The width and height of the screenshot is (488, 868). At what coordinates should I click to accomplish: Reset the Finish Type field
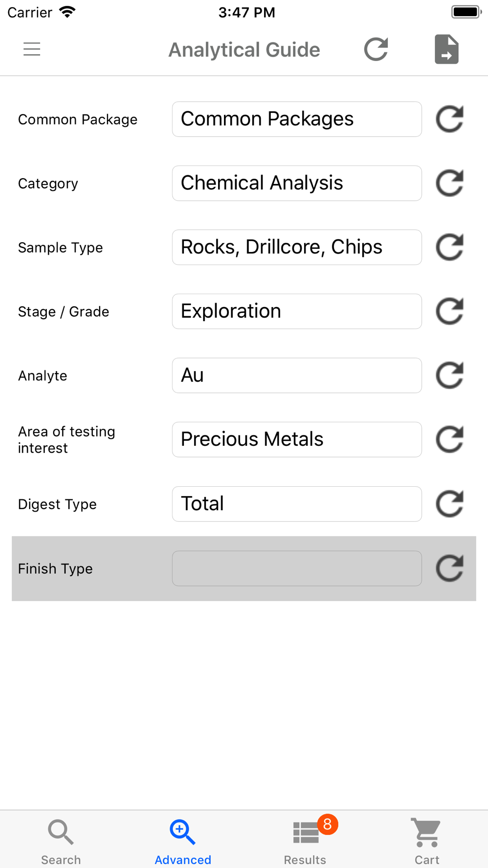449,568
